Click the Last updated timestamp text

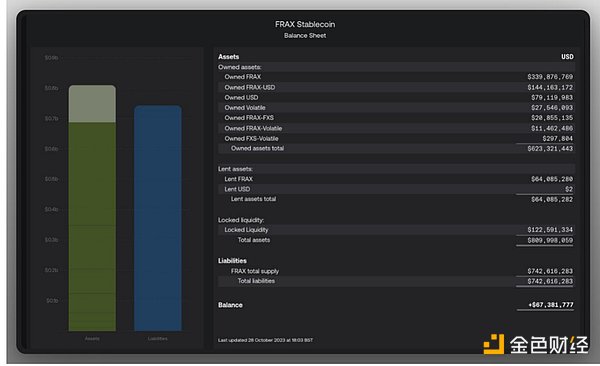click(x=265, y=340)
